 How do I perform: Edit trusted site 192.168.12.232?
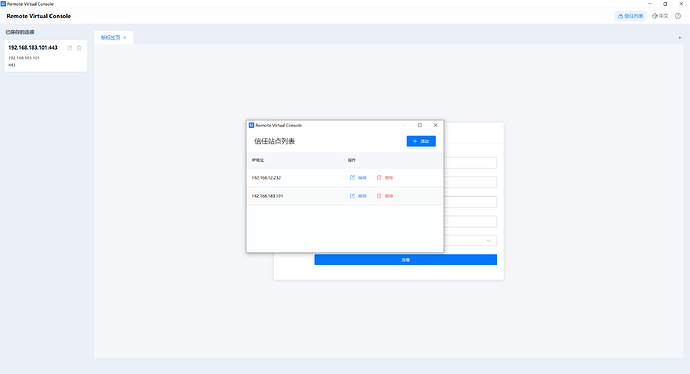[x=358, y=178]
